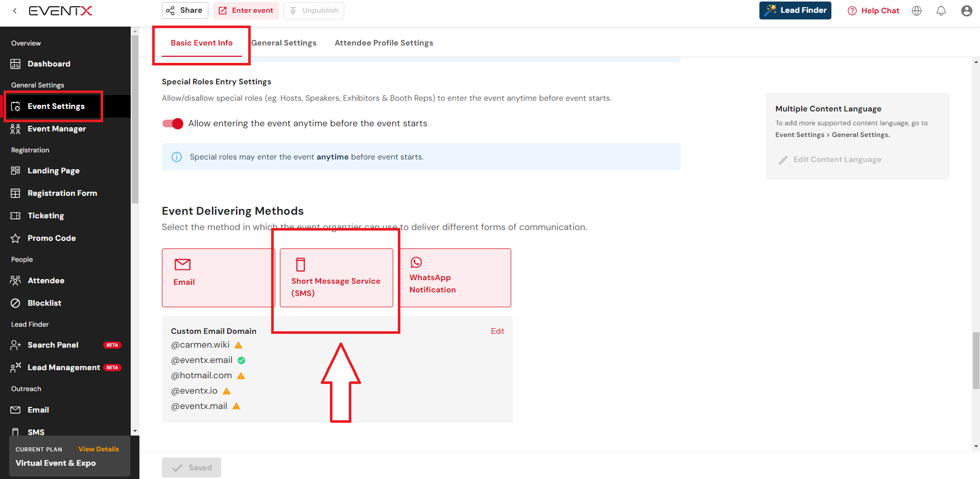Image resolution: width=980 pixels, height=479 pixels.
Task: Select the Event Settings sidebar icon
Action: click(x=15, y=106)
